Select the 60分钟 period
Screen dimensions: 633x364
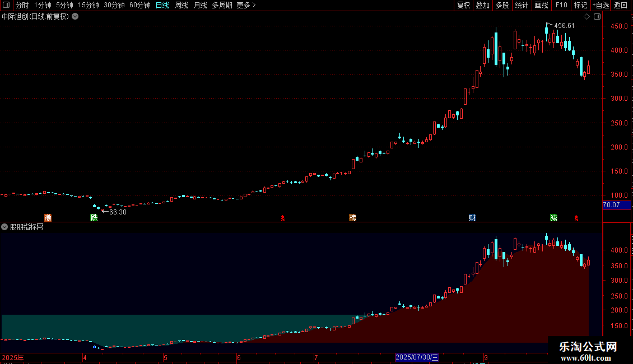(x=140, y=5)
